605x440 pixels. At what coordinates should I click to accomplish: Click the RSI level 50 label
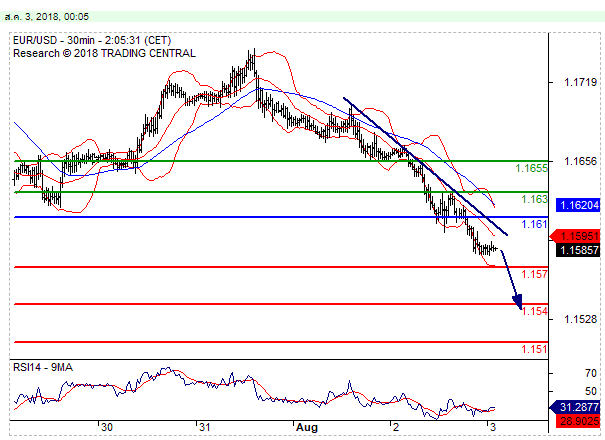pos(591,391)
